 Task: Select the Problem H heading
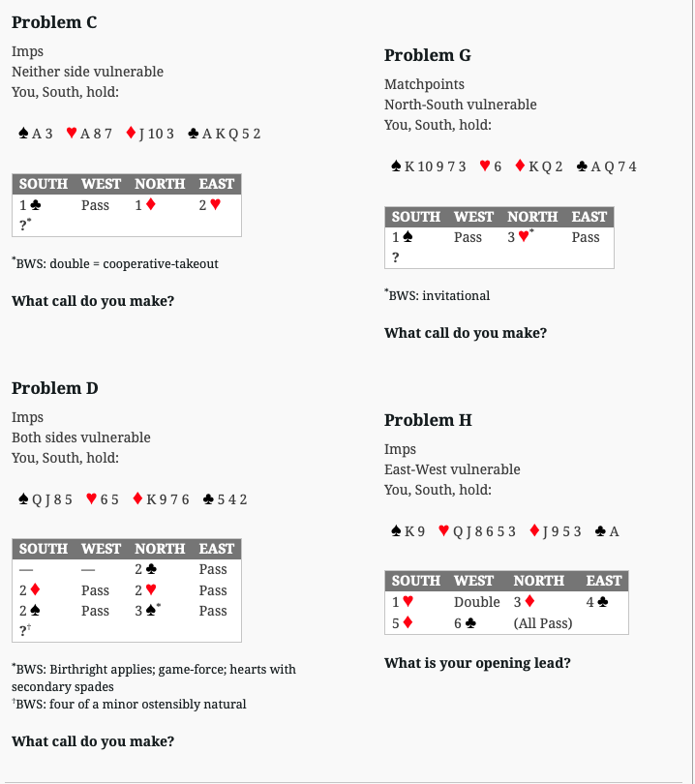[x=428, y=420]
